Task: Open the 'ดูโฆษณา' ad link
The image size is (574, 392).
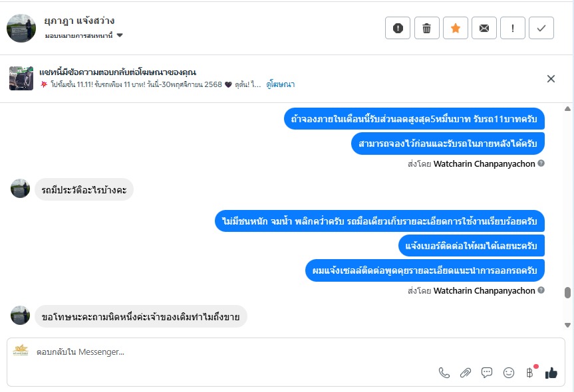Action: (280, 84)
